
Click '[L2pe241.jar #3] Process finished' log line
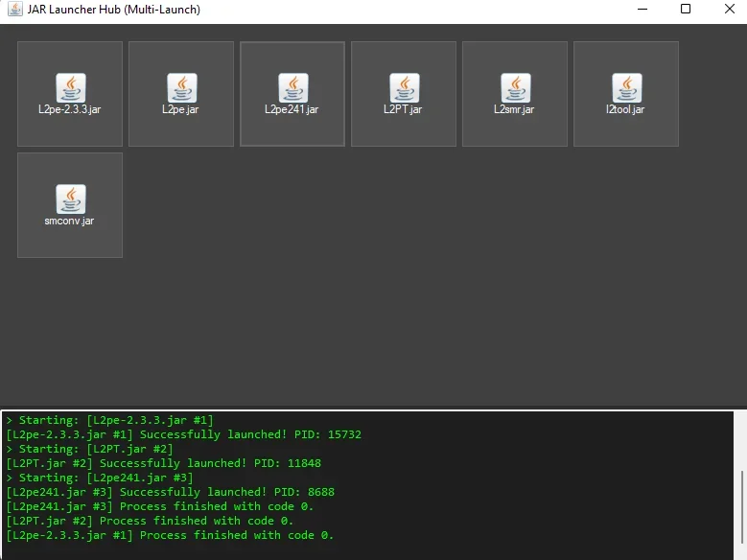159,506
